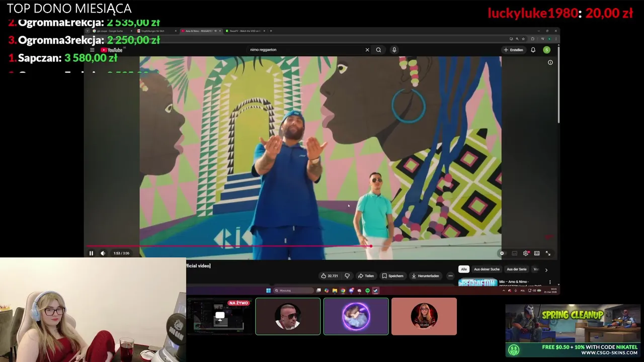
Task: Select the green-bordered man avatar
Action: click(x=288, y=316)
